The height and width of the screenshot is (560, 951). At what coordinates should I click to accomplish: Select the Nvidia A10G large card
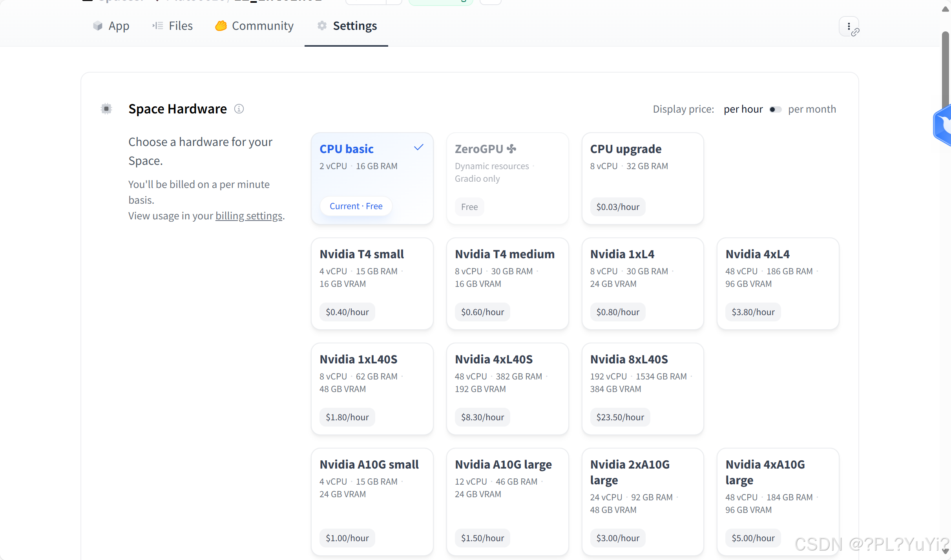pyautogui.click(x=507, y=501)
